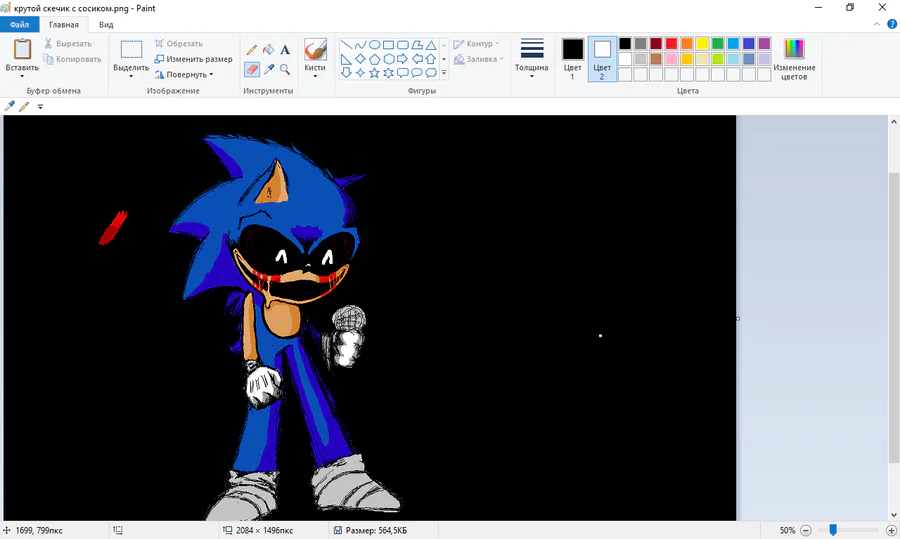Select the Magnifier tool
Viewport: 900px width, 539px height.
[x=285, y=69]
